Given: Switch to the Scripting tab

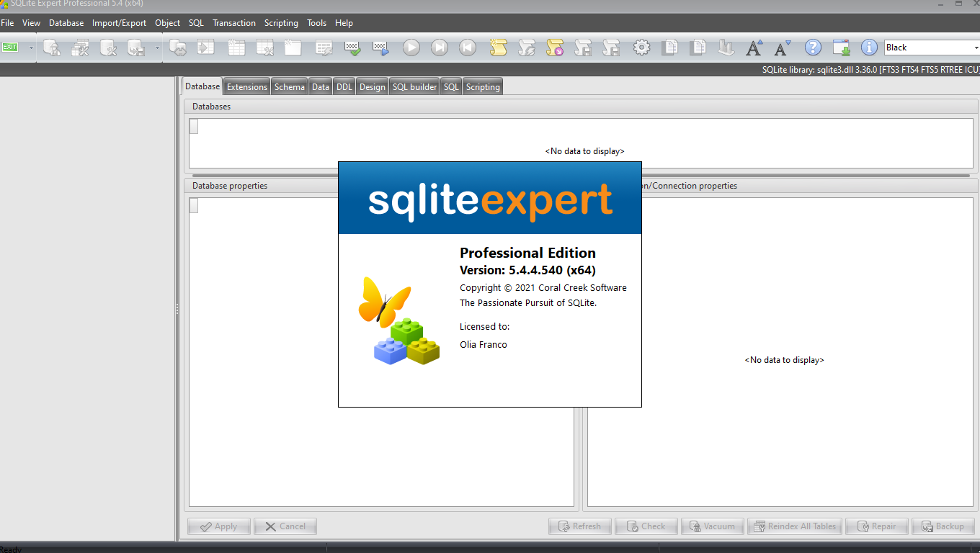Looking at the screenshot, I should pos(483,86).
